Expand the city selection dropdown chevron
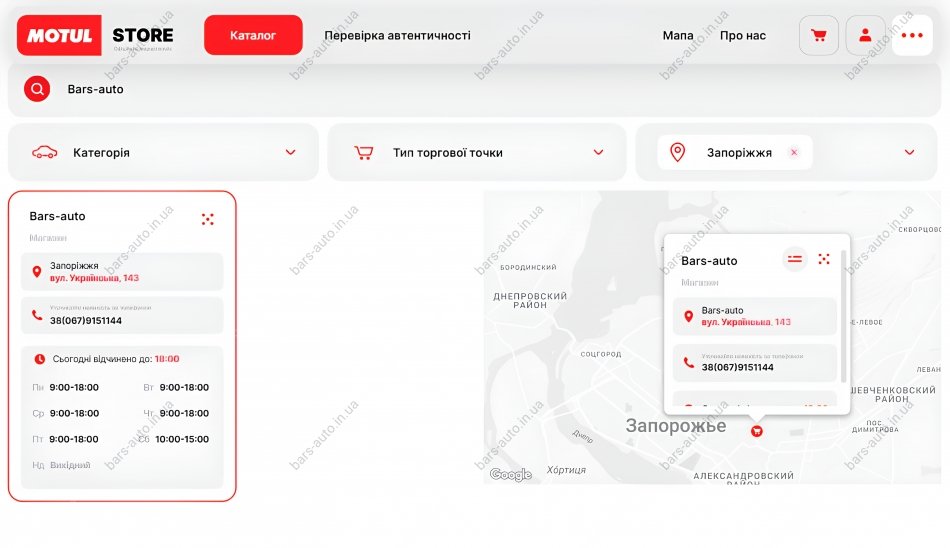This screenshot has height=548, width=950. tap(909, 152)
